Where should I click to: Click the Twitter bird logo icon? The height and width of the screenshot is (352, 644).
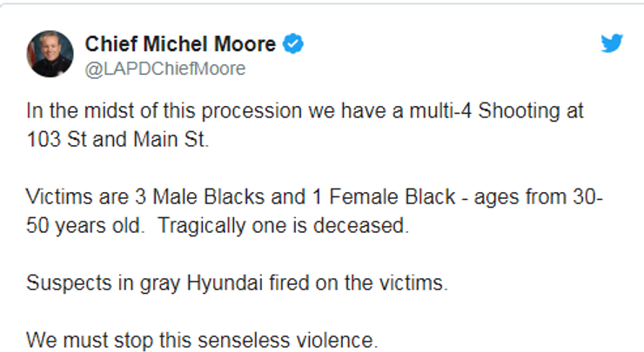coord(613,43)
